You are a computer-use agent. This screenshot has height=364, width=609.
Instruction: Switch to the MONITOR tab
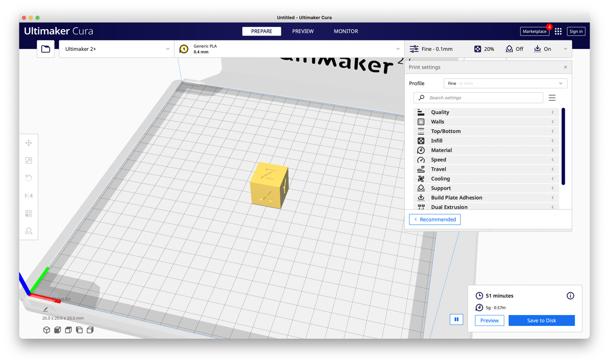click(345, 31)
